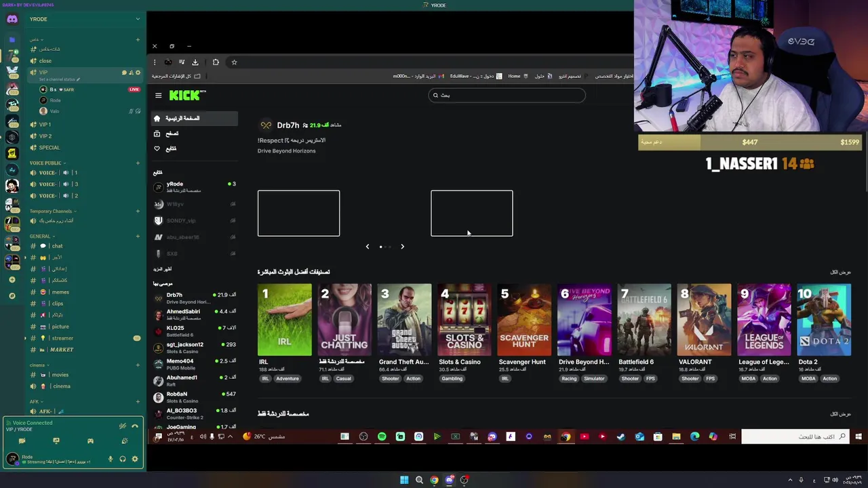Toggle noise suppression in voice panel
The image size is (868, 488).
tap(122, 426)
